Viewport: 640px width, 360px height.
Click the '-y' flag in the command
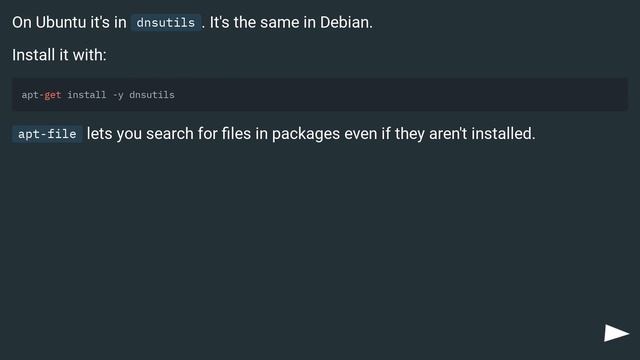[118, 95]
